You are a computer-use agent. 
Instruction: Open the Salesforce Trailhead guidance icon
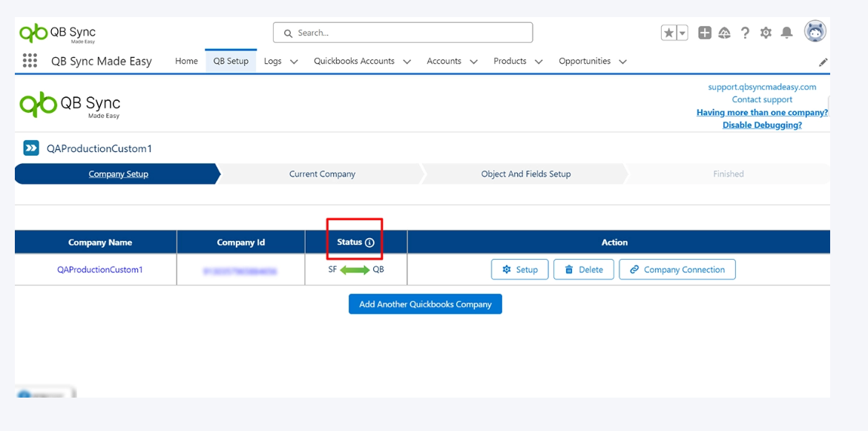[x=724, y=33]
